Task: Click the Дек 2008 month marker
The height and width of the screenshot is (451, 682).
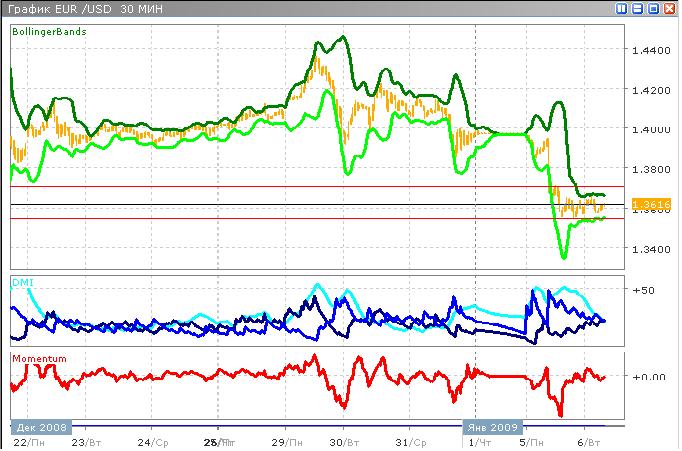Action: point(40,426)
